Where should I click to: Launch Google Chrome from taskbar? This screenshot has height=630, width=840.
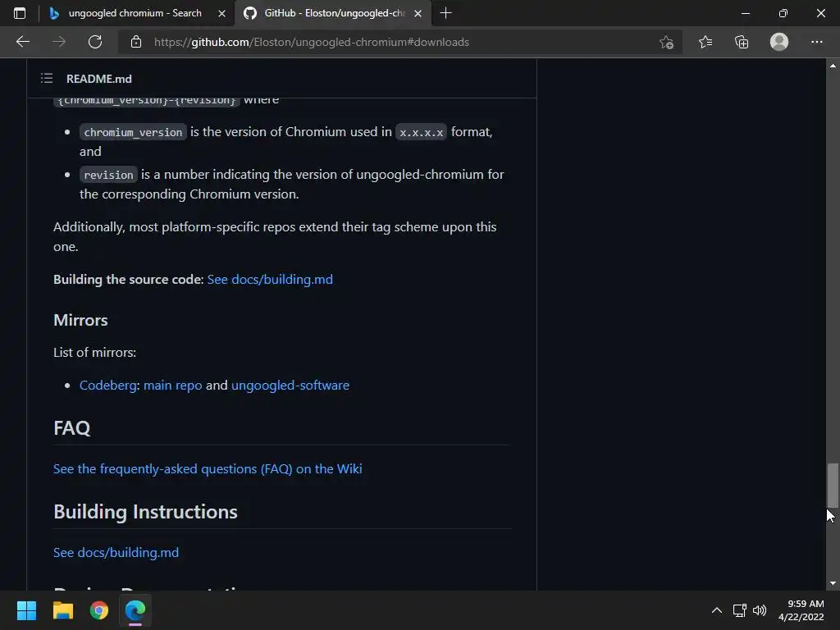coord(99,610)
